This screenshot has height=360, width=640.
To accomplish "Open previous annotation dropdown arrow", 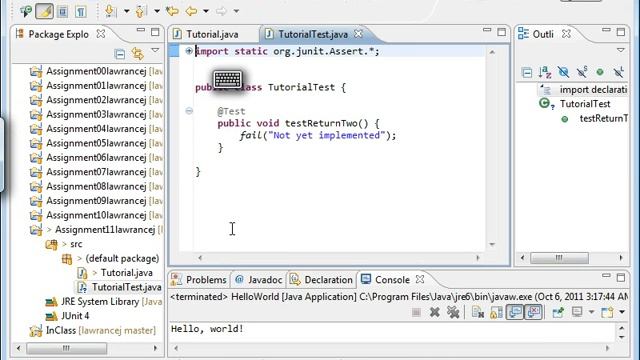I will tap(157, 11).
